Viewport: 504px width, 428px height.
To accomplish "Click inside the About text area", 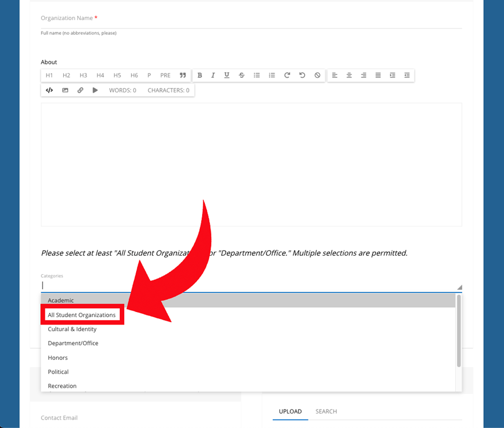I will [251, 164].
